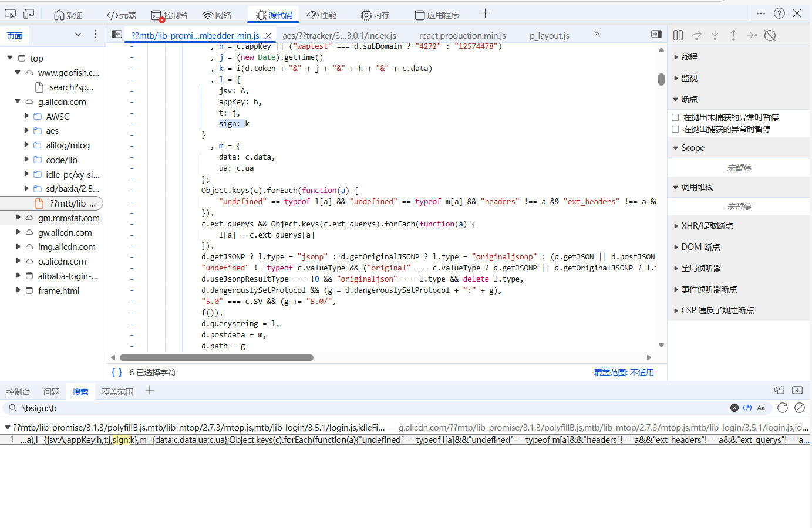This screenshot has width=812, height=528.
Task: Click the pretty print curly braces icon
Action: (117, 373)
